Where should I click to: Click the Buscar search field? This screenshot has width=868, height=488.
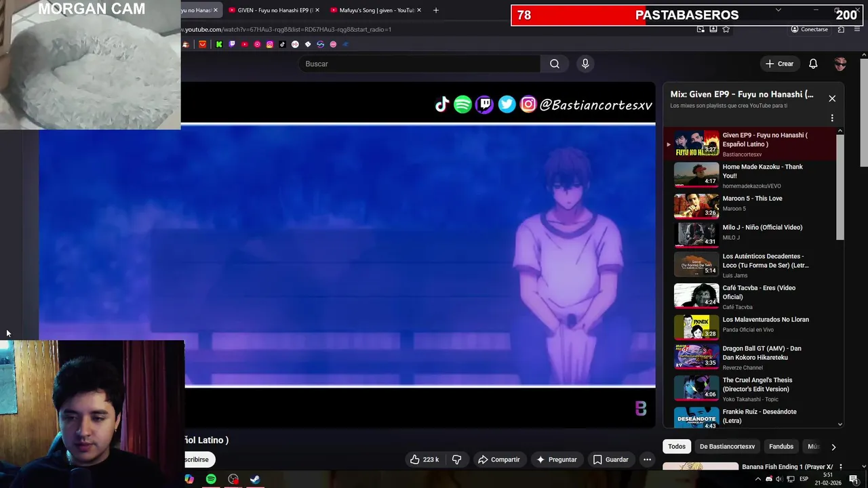coord(419,64)
